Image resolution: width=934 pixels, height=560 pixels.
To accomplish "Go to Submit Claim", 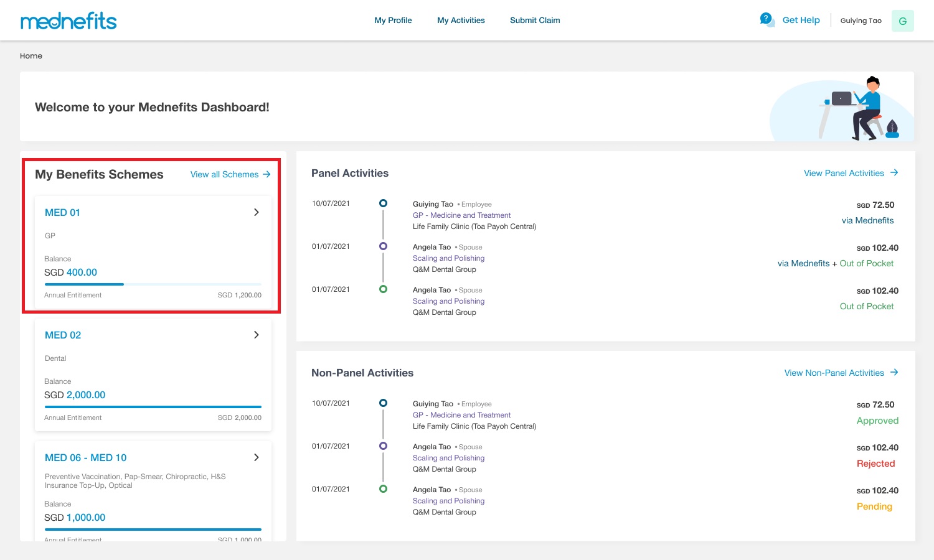I will 535,20.
